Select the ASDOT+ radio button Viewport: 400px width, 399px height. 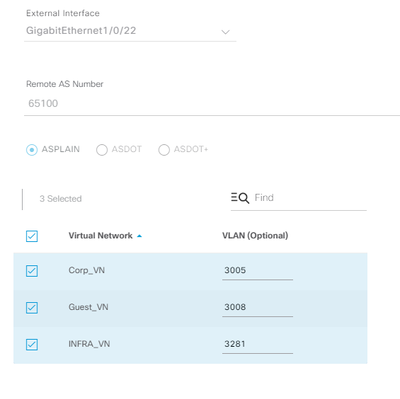(x=164, y=150)
